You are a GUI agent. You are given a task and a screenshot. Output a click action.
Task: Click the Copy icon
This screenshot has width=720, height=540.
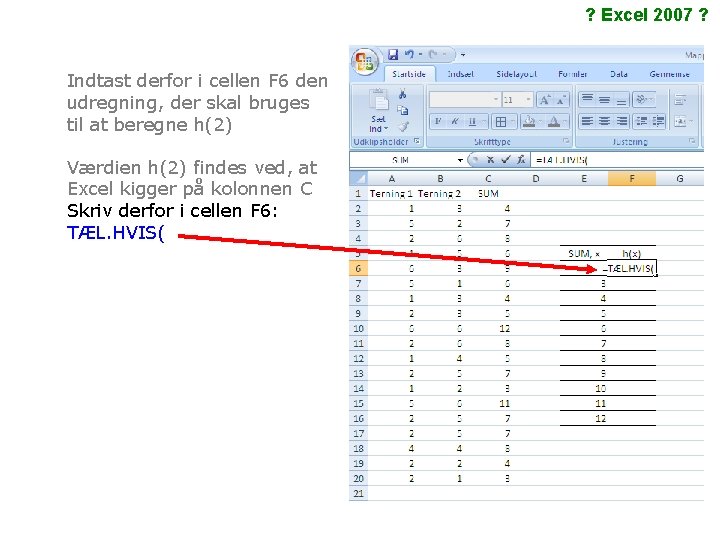(403, 110)
